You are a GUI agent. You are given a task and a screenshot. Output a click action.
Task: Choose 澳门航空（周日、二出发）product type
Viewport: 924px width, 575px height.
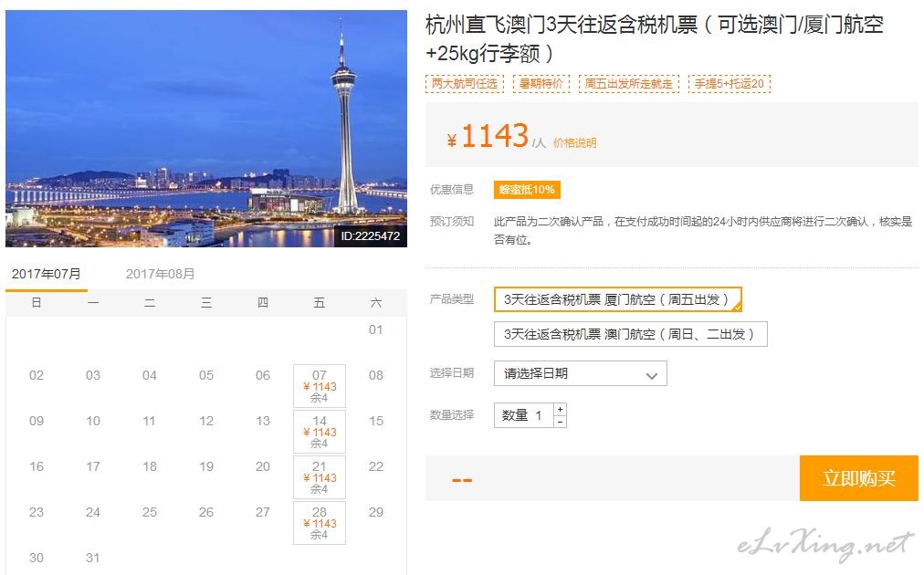(631, 334)
